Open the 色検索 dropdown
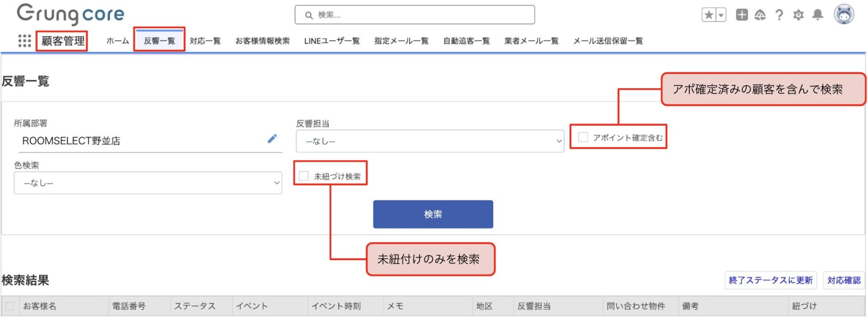This screenshot has width=868, height=319. tap(147, 183)
